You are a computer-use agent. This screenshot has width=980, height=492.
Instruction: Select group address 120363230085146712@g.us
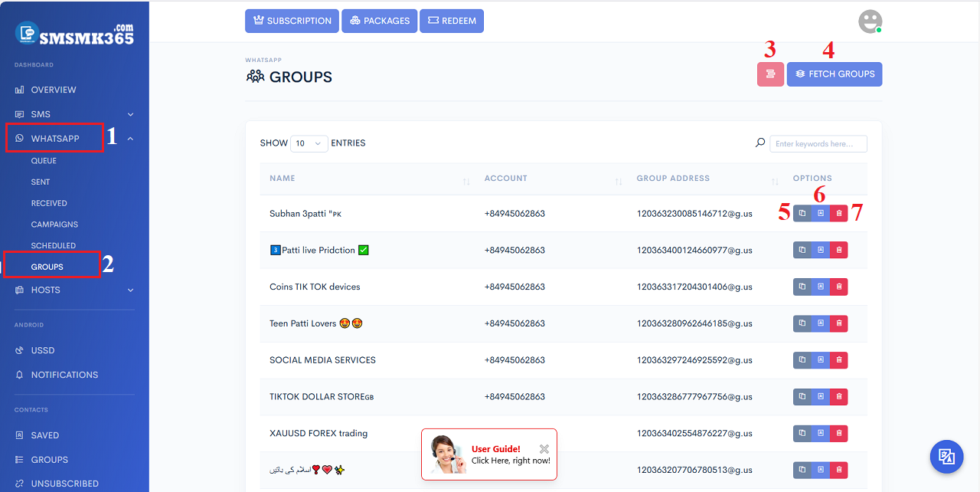(x=694, y=214)
